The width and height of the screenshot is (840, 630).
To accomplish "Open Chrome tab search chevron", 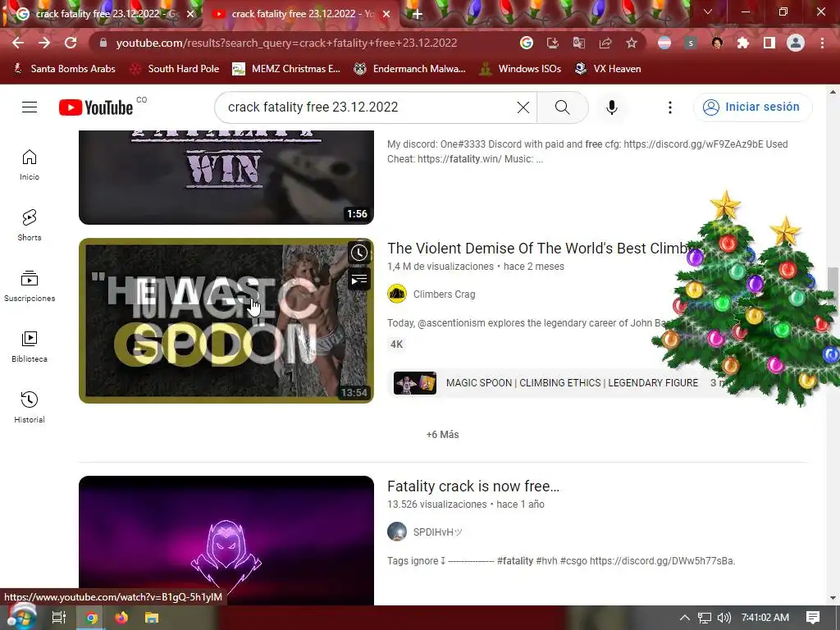I will click(708, 11).
